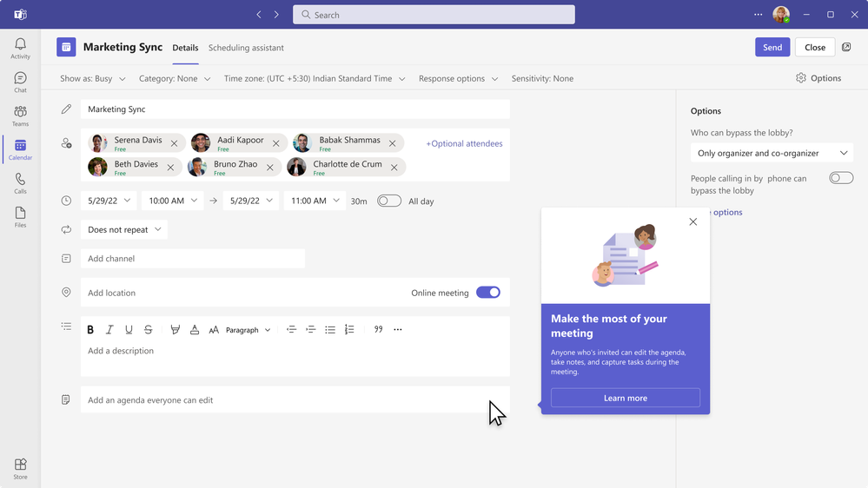Remove Aadi Kapoor from attendees
The image size is (868, 488).
275,143
